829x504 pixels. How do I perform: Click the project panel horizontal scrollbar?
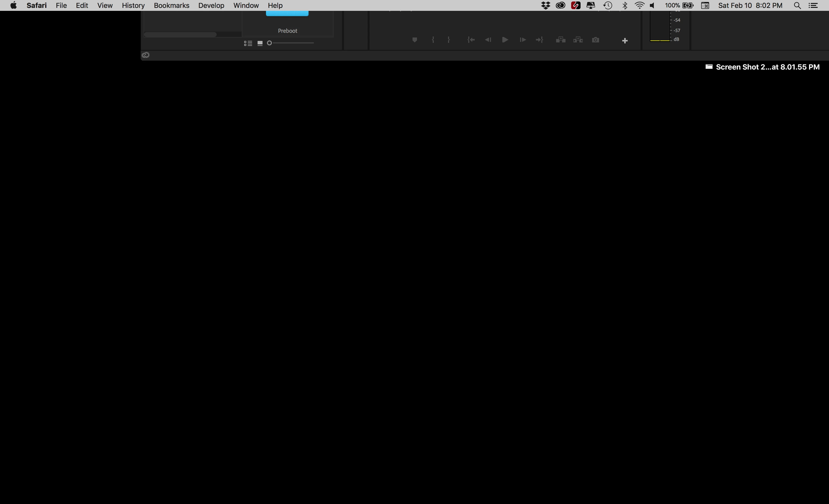180,35
